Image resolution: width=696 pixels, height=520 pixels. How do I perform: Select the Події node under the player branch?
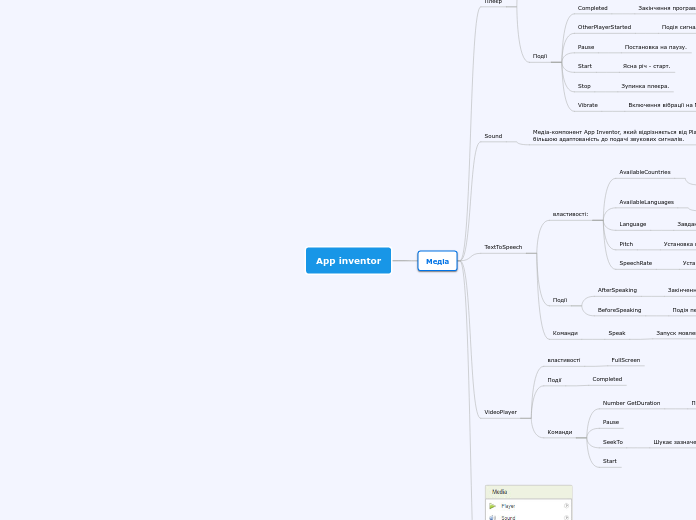click(540, 56)
